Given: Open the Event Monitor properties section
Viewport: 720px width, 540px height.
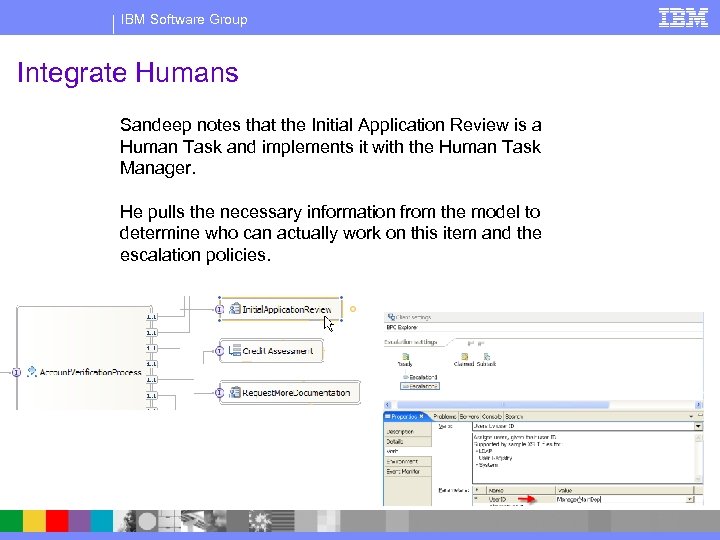Looking at the screenshot, I should point(408,472).
